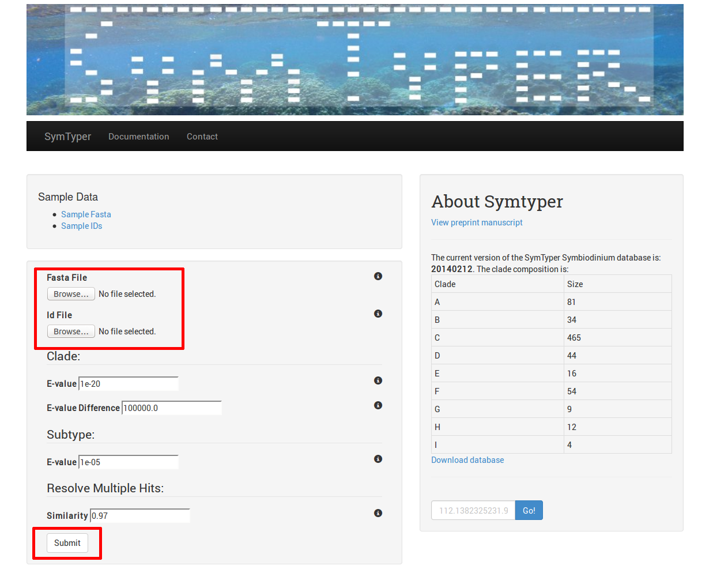This screenshot has width=713, height=588.
Task: Show info for Subtype E-value
Action: [378, 459]
